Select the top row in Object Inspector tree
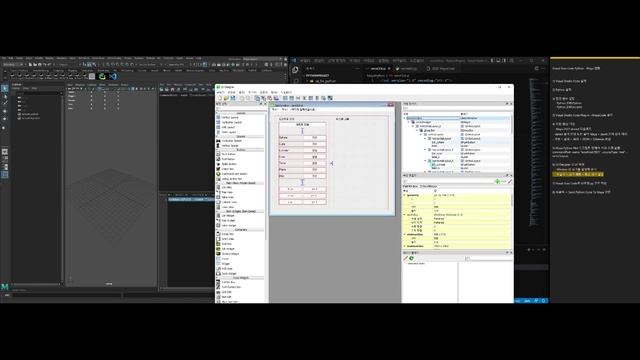Image resolution: width=640 pixels, height=360 pixels. tap(456, 118)
